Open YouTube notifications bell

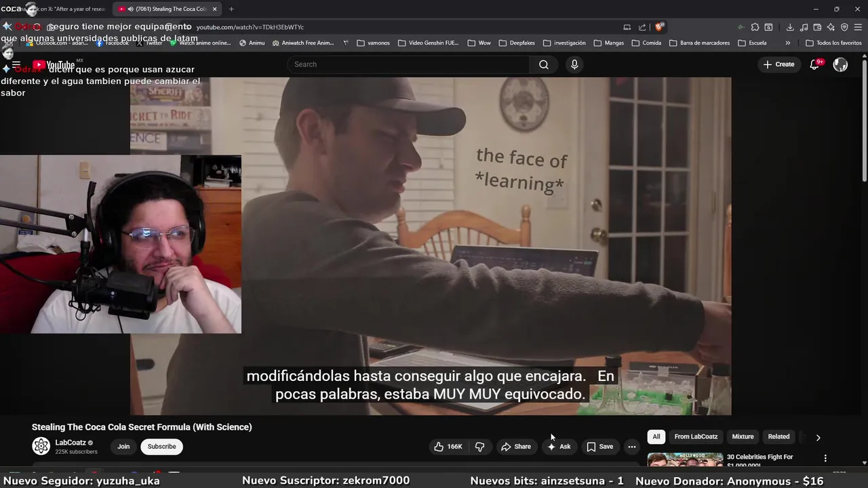[x=814, y=64]
